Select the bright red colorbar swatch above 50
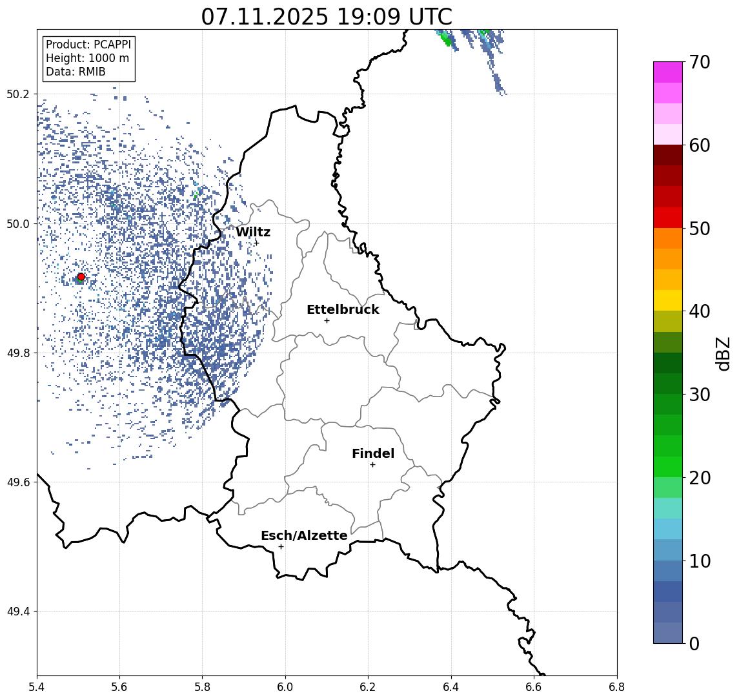The height and width of the screenshot is (700, 739). click(668, 218)
